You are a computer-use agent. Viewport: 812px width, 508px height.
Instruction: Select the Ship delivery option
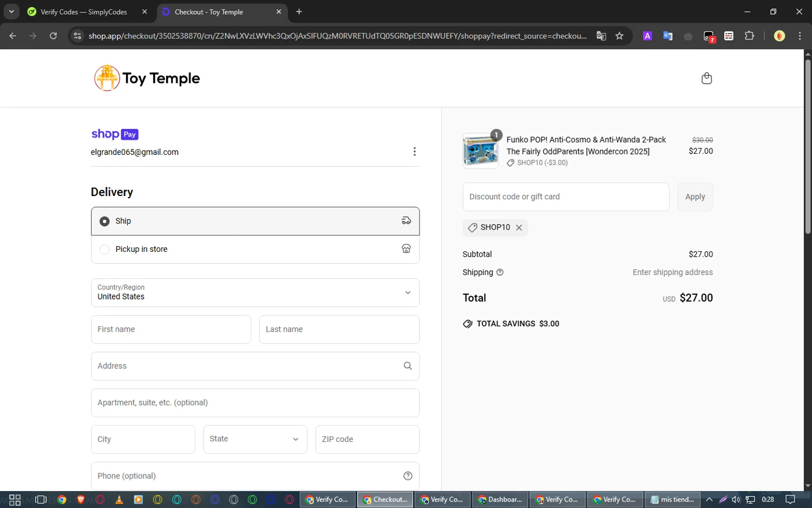point(255,221)
